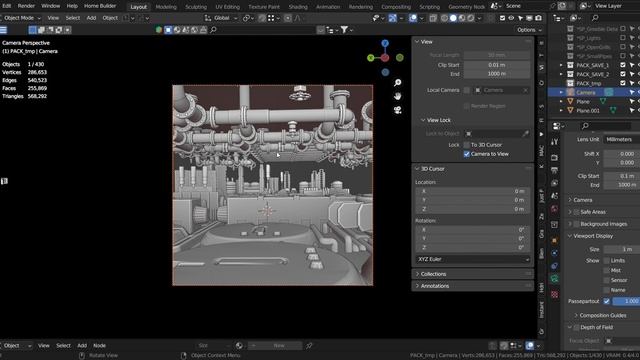Open Render properties tab icon
Image resolution: width=640 pixels, height=360 pixels.
[554, 158]
